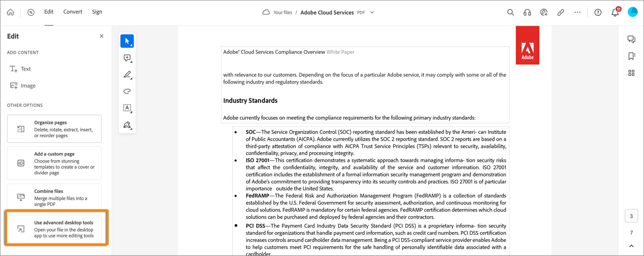Image resolution: width=644 pixels, height=256 pixels.
Task: Click the Industry Standards heading
Action: [x=250, y=100]
